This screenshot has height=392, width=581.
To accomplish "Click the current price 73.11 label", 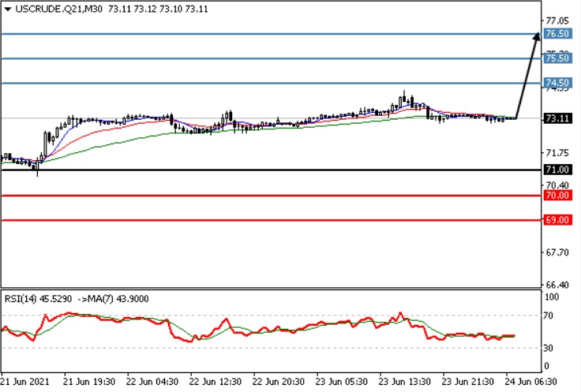I will click(557, 118).
